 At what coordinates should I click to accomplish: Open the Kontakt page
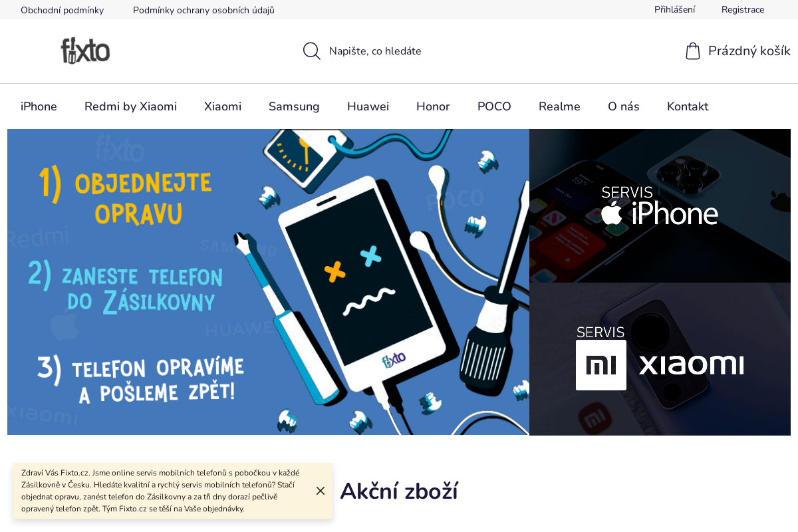[688, 106]
